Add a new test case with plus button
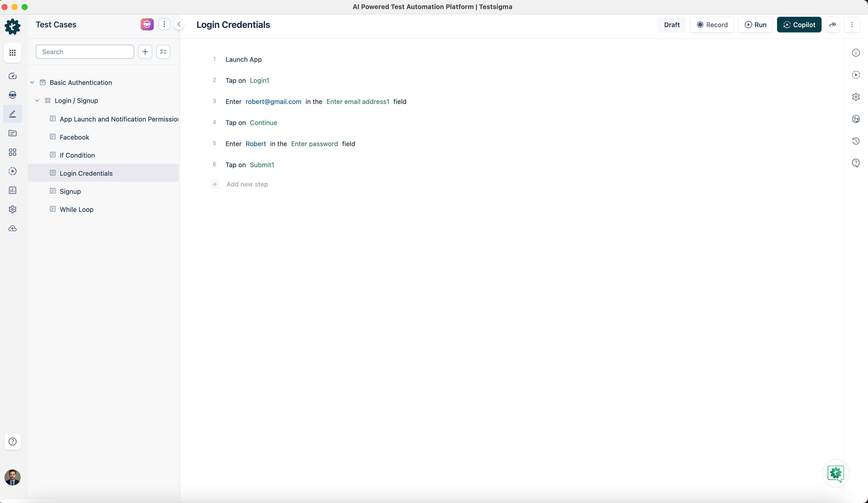 tap(145, 52)
